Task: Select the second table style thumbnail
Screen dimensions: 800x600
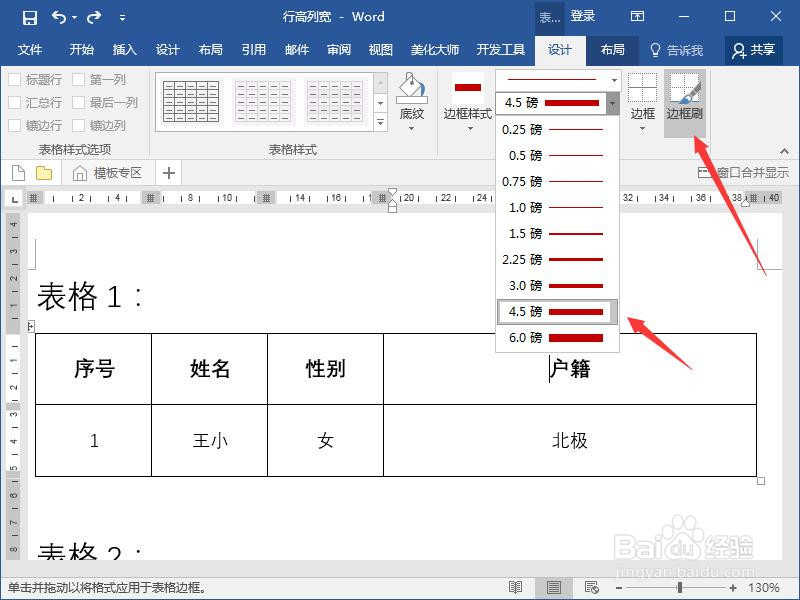Action: [x=263, y=102]
